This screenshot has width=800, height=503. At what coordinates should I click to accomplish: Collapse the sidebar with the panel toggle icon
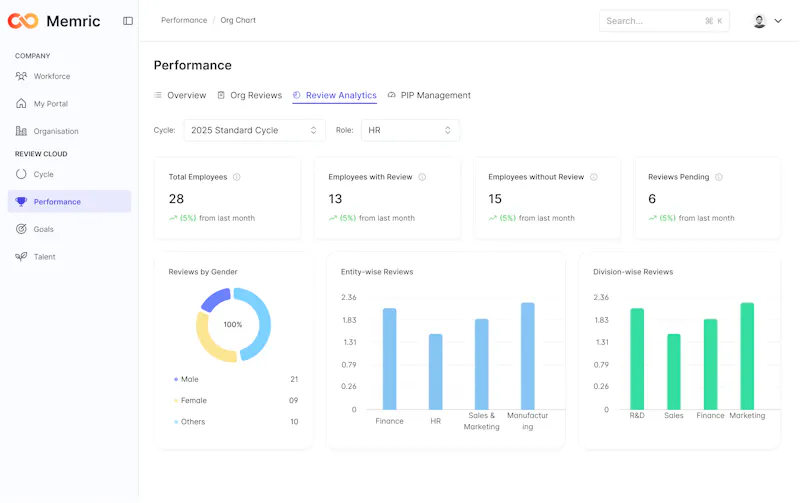click(128, 21)
